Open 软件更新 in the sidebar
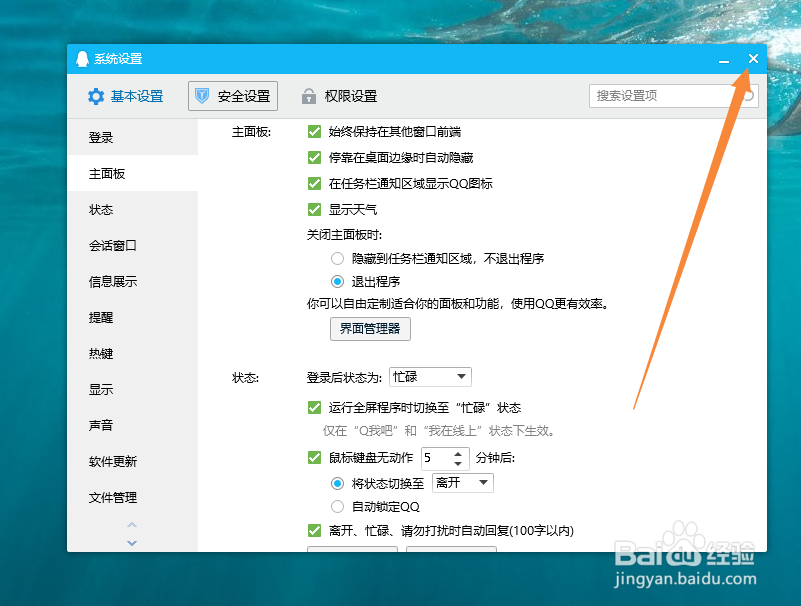Screen dimensions: 801x606 click(x=132, y=461)
